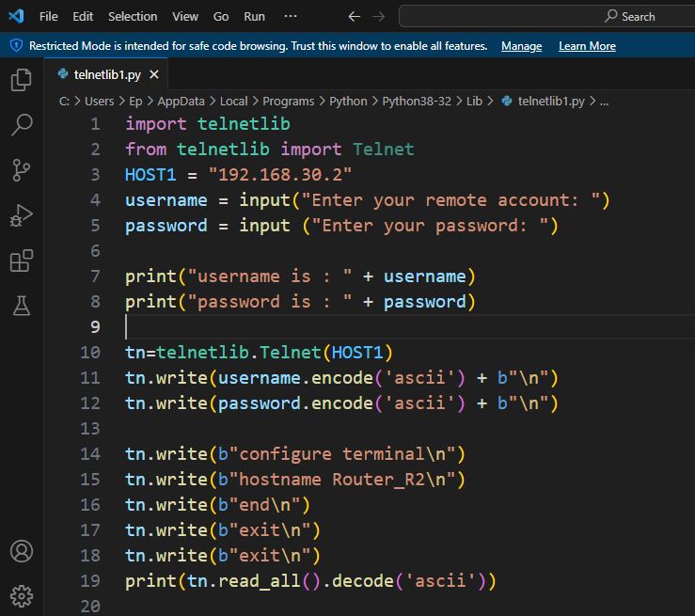
Task: Open the Edit menu
Action: click(83, 16)
